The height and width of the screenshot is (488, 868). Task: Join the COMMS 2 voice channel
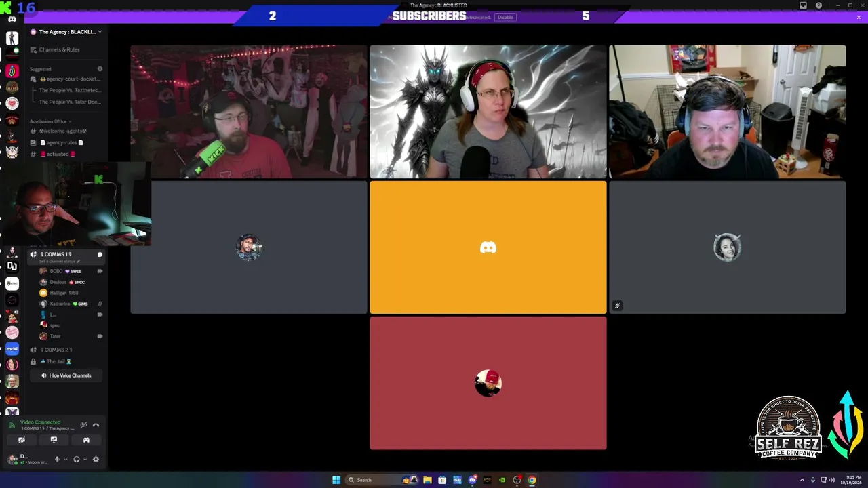pyautogui.click(x=56, y=350)
